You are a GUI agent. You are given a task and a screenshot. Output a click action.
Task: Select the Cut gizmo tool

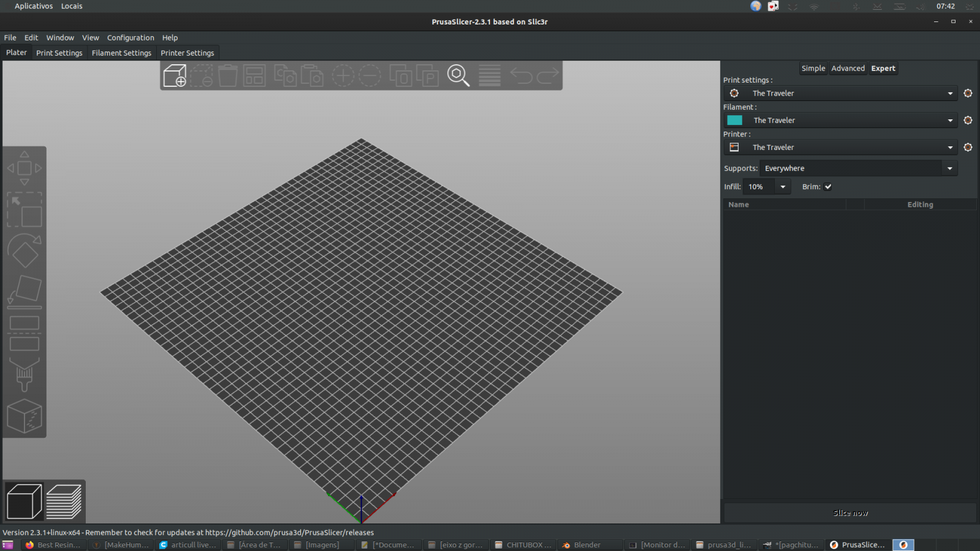(24, 334)
